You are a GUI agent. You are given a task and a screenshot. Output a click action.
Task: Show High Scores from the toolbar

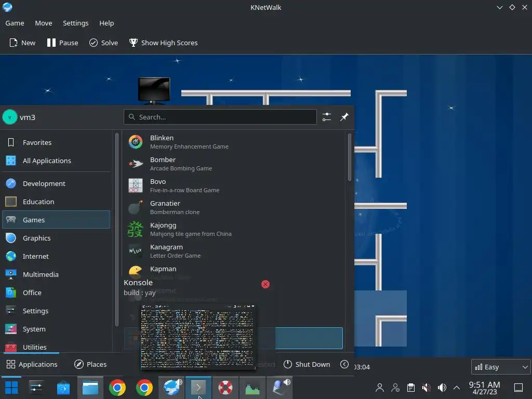coord(163,43)
